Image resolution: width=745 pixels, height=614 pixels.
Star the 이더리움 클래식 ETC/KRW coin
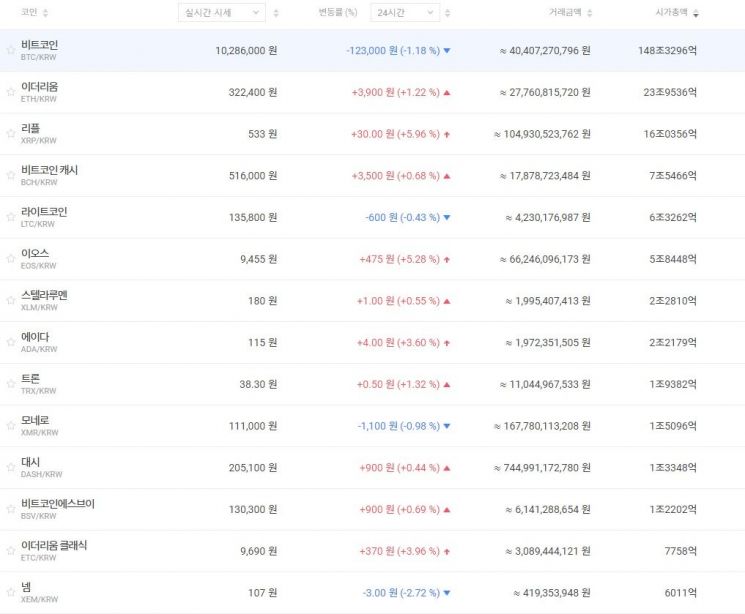point(10,551)
